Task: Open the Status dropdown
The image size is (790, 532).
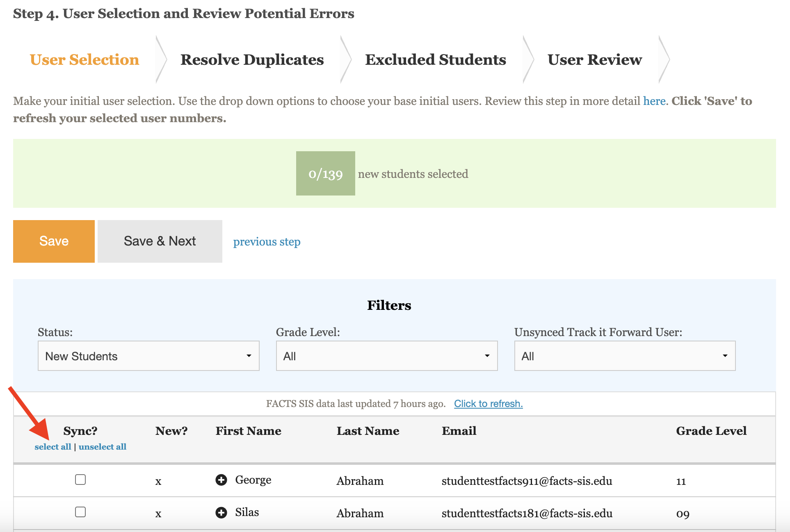Action: coord(148,356)
